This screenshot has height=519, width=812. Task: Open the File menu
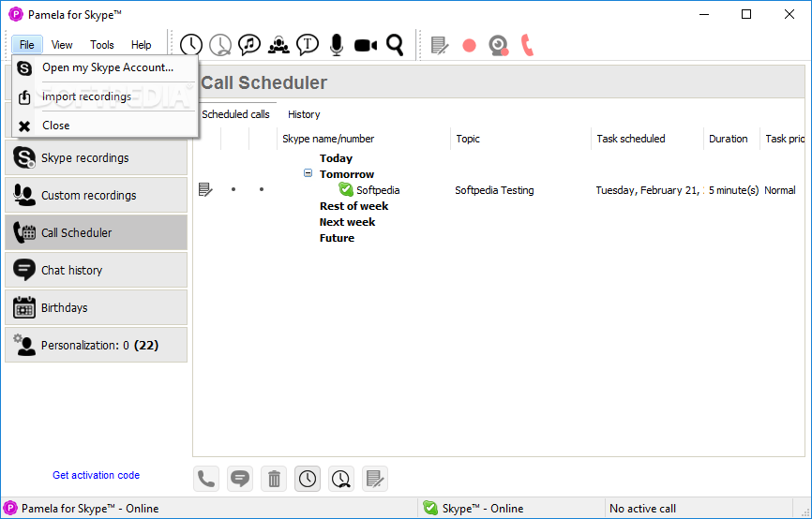(26, 45)
